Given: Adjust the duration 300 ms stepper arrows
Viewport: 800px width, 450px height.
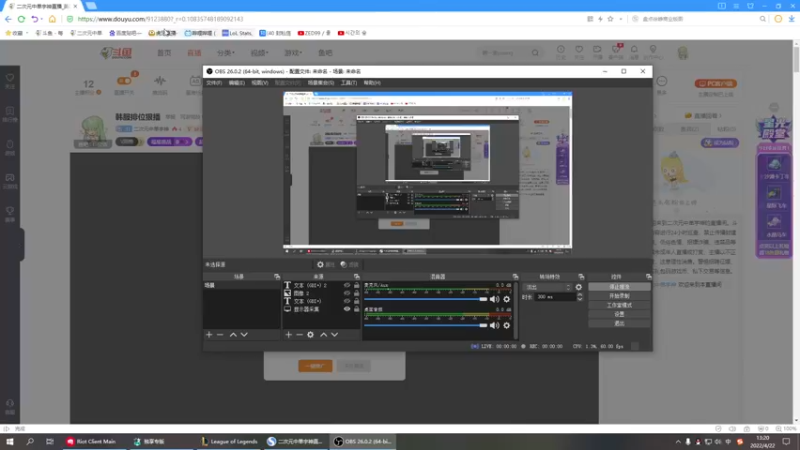Looking at the screenshot, I should point(580,296).
